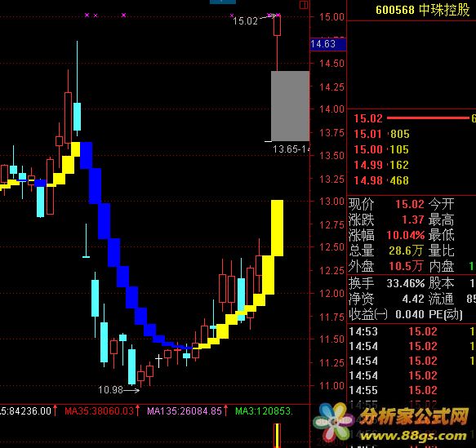Screen dimensions: 476x448
Task: Click the tall yellow band segment near 13.00
Action: 277,228
